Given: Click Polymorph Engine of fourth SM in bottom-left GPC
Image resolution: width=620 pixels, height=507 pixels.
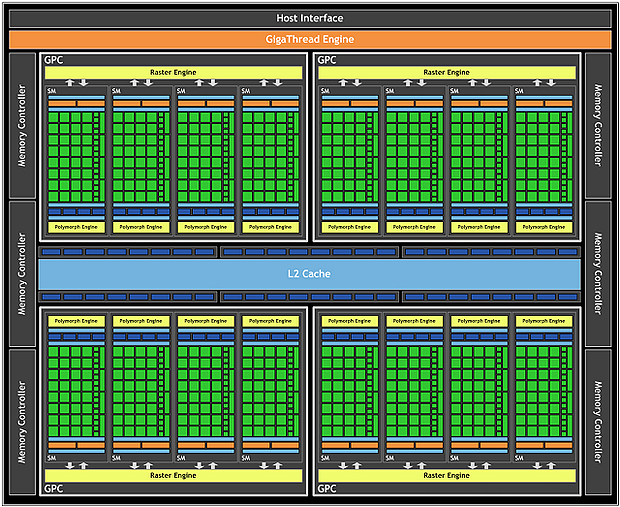Looking at the screenshot, I should point(271,321).
